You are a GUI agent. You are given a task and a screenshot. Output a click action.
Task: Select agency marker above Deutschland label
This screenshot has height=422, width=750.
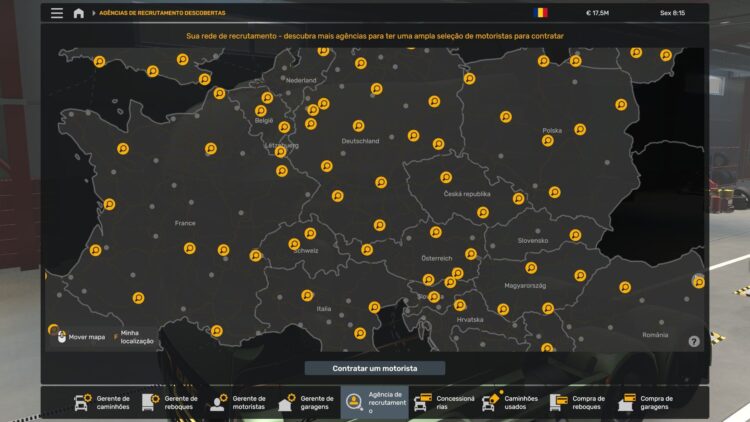click(x=358, y=125)
